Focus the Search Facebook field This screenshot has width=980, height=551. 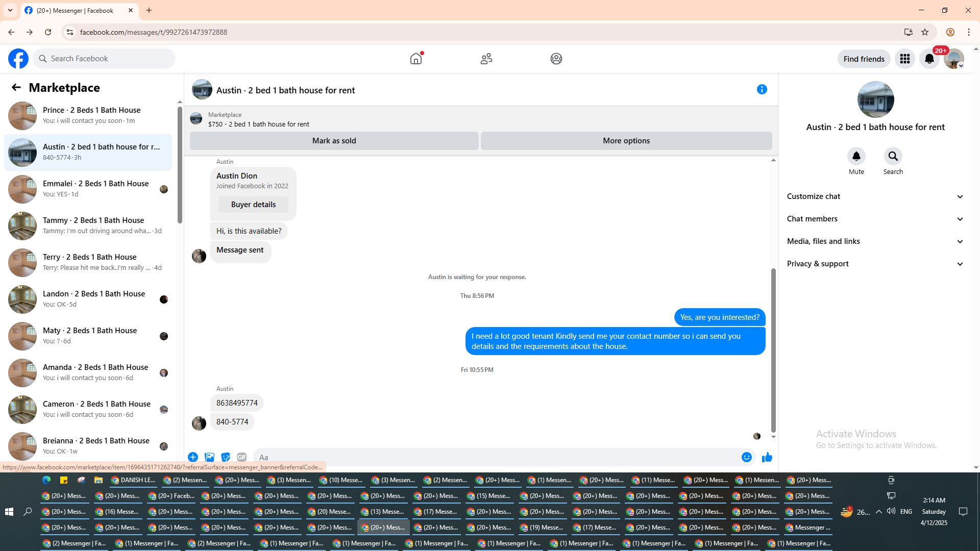click(x=104, y=59)
